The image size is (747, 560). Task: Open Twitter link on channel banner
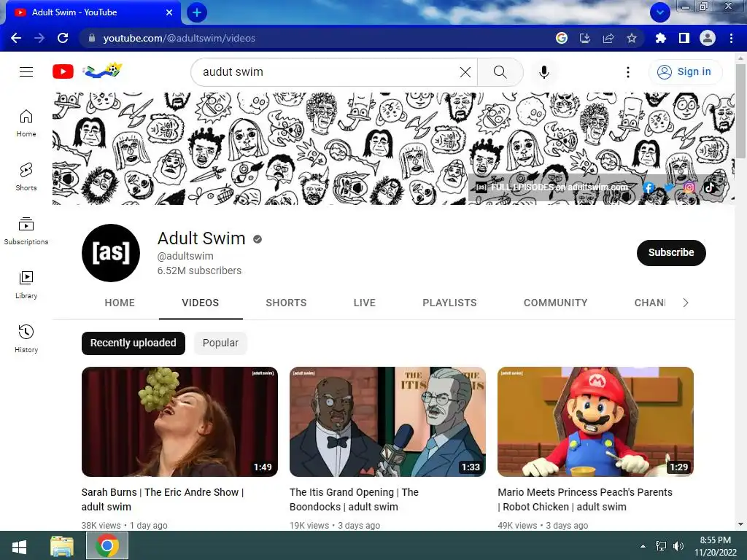coord(669,187)
